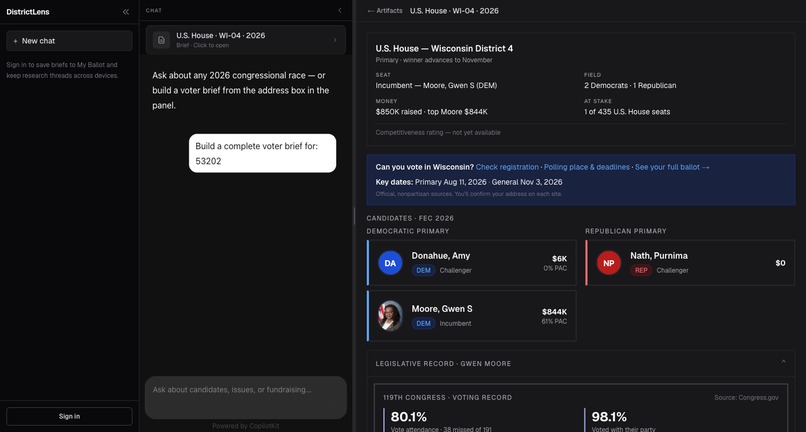The width and height of the screenshot is (806, 432).
Task: Click 'REPUBLICAN PRIMARY' section label
Action: (x=626, y=231)
